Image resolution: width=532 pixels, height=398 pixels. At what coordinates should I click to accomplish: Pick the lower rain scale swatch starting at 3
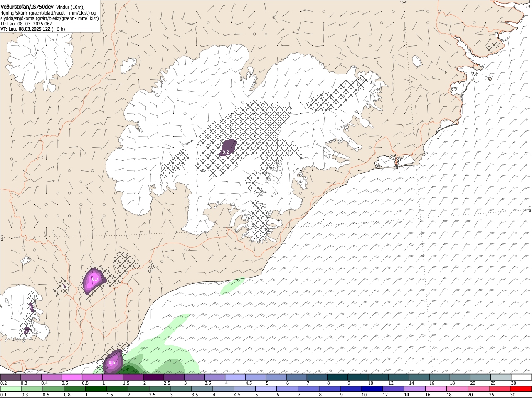(181, 389)
